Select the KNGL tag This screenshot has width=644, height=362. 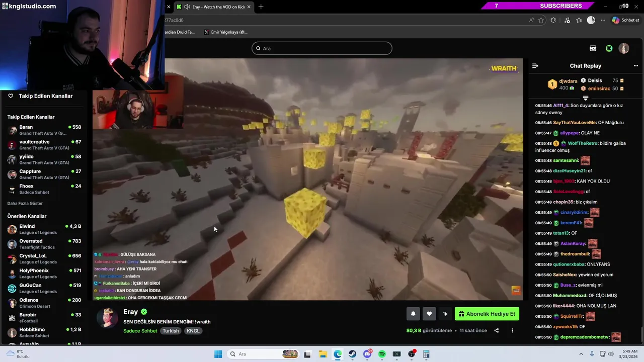(193, 331)
